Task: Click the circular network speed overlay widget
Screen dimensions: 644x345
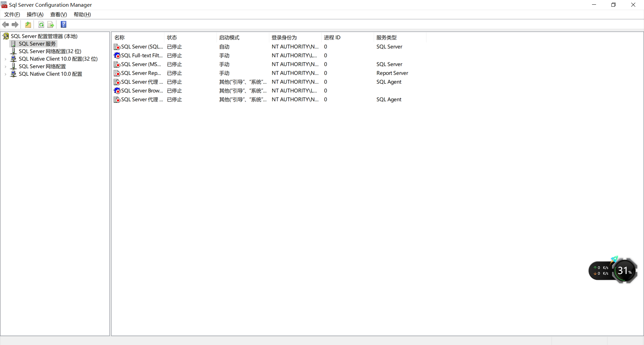Action: 624,270
